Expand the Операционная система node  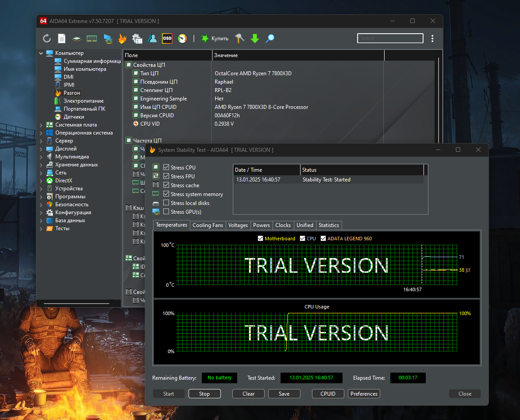pos(41,133)
